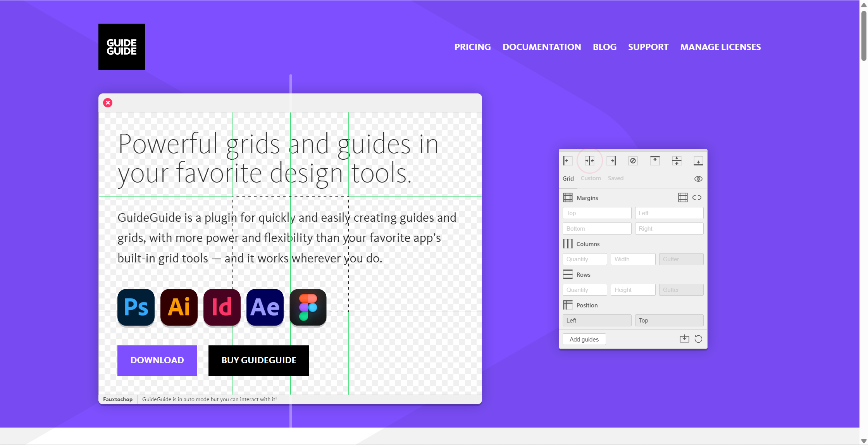The image size is (868, 445).
Task: Switch to the Custom tab
Action: tap(591, 178)
